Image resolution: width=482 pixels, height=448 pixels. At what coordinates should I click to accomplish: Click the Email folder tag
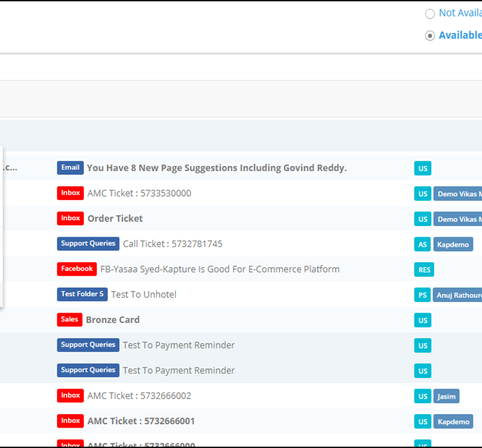70,168
